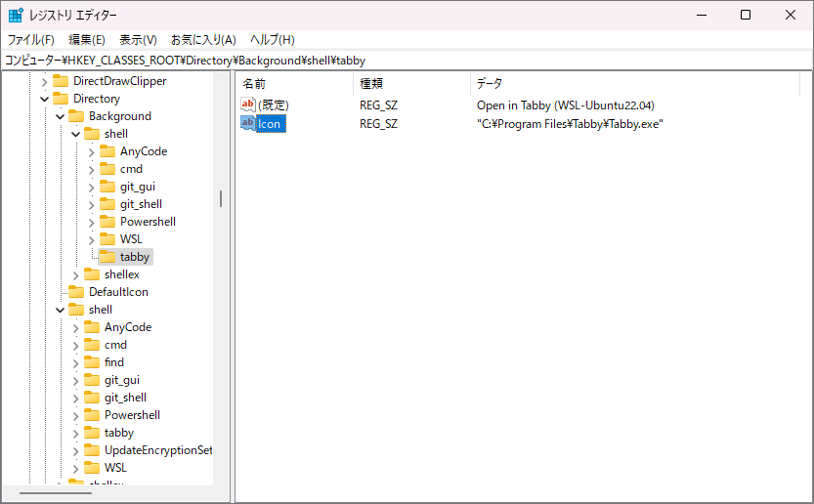Viewport: 814px width, 504px height.
Task: Select the tabby key below Powershell in lower shell
Action: 119,433
